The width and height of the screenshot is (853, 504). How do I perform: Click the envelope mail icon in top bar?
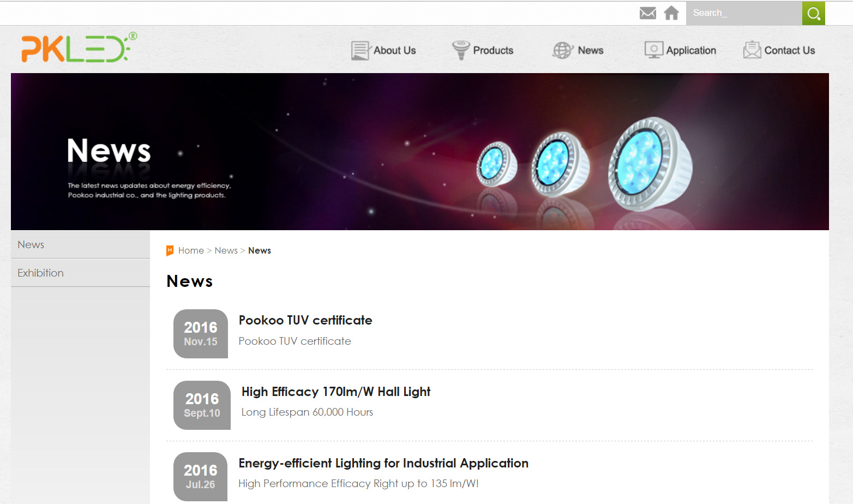coord(647,13)
